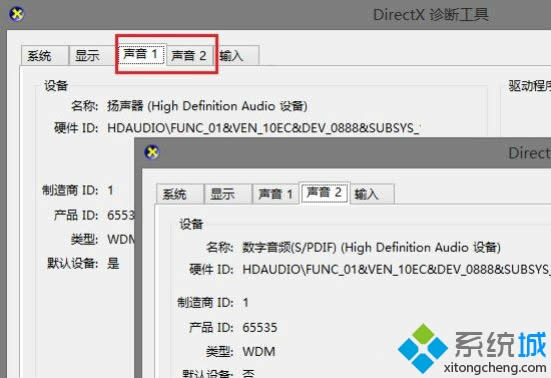Select the 声音 2 tab in front window
The height and width of the screenshot is (378, 551).
[324, 193]
